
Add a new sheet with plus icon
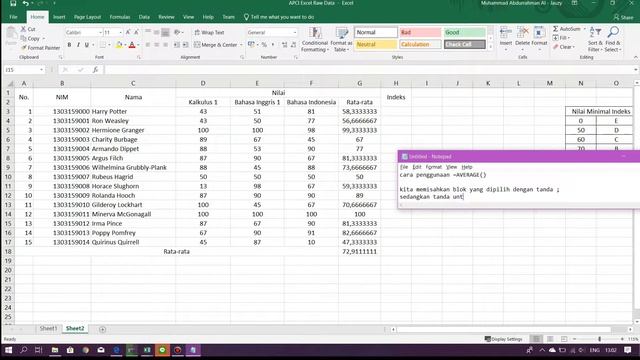click(x=102, y=329)
